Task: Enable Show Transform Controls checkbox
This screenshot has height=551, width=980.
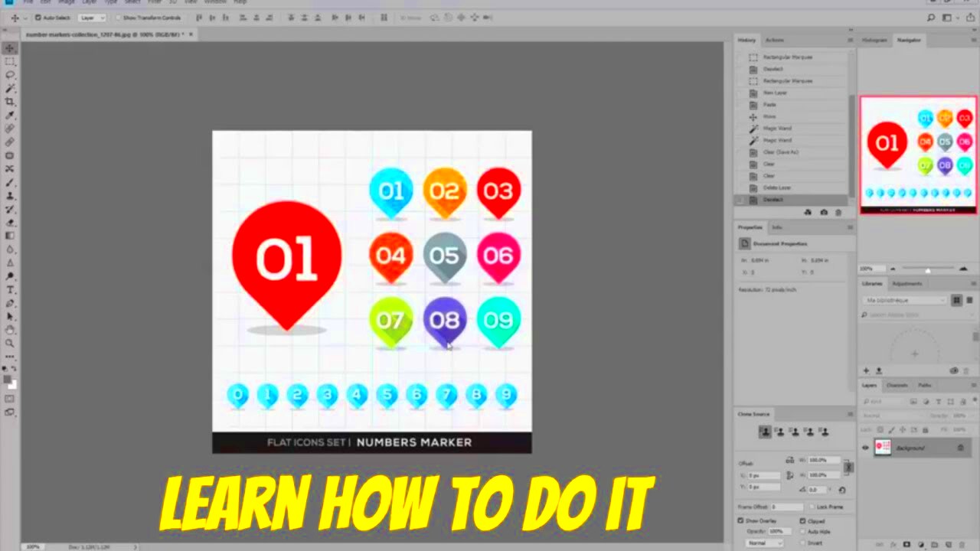Action: [x=119, y=18]
